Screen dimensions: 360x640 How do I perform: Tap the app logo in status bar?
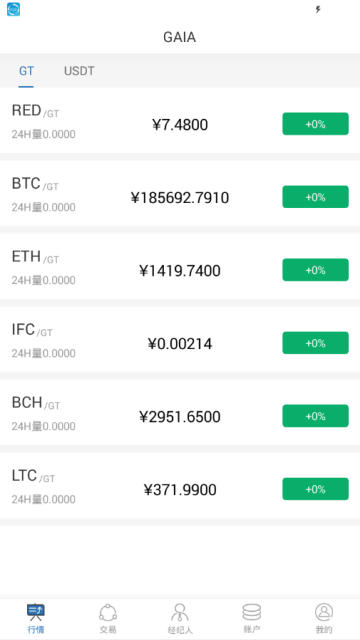(13, 9)
